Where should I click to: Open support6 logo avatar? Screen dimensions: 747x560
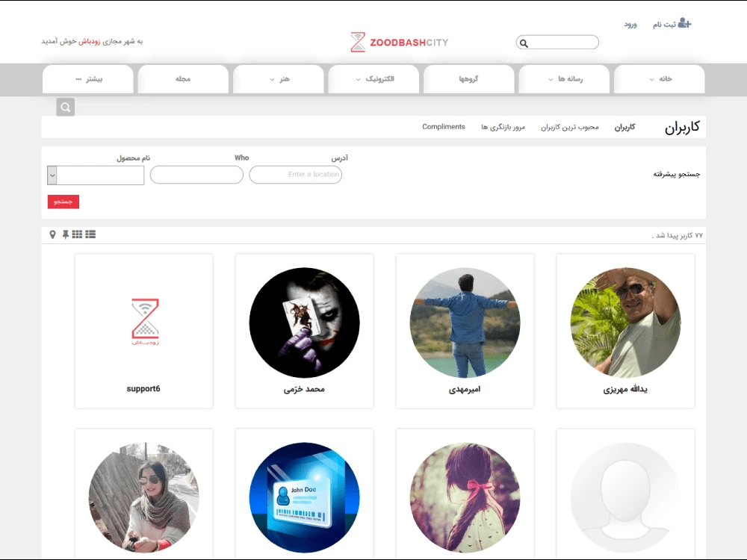(145, 322)
